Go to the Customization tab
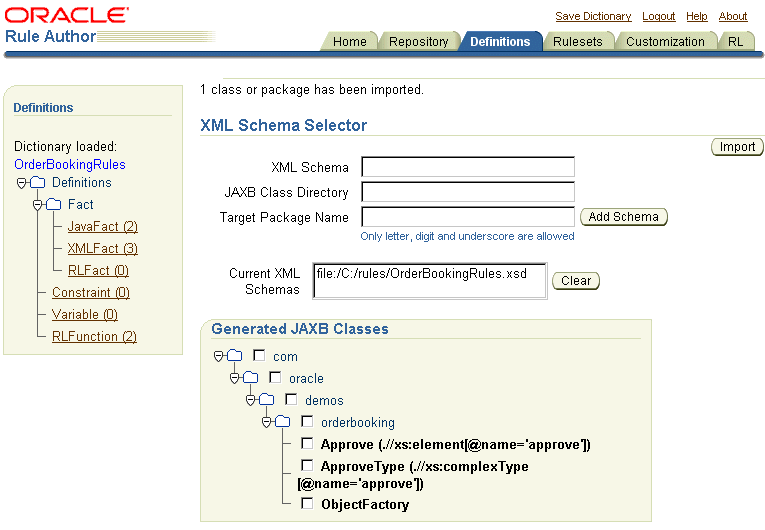The height and width of the screenshot is (530, 765). point(665,41)
